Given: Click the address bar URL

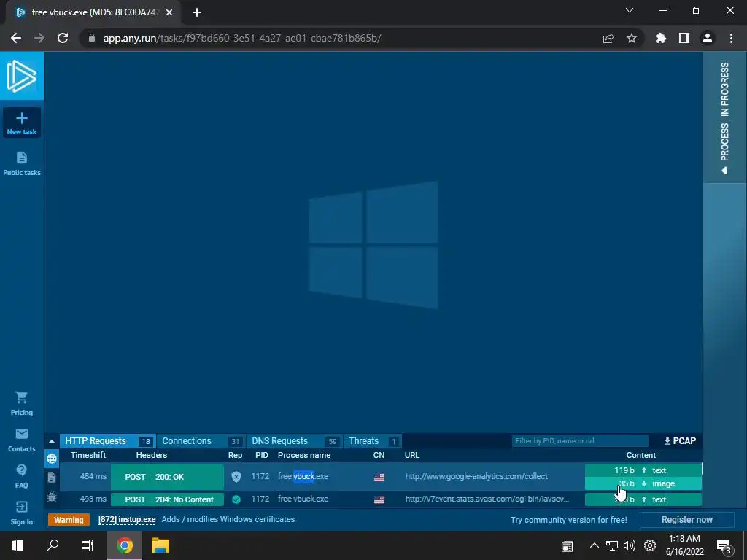Looking at the screenshot, I should click(x=242, y=38).
